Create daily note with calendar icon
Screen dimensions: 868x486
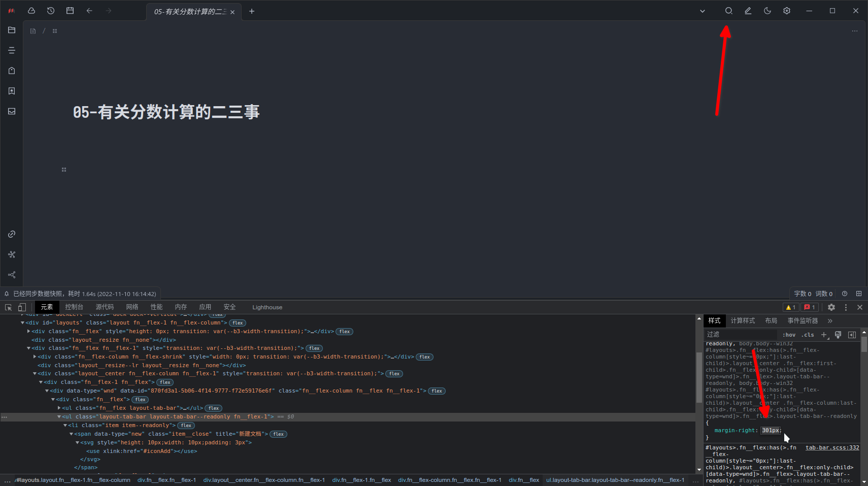point(70,11)
